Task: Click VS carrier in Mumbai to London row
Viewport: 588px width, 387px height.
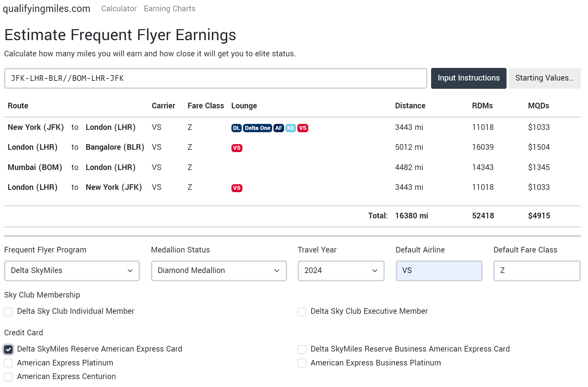Action: coord(157,167)
